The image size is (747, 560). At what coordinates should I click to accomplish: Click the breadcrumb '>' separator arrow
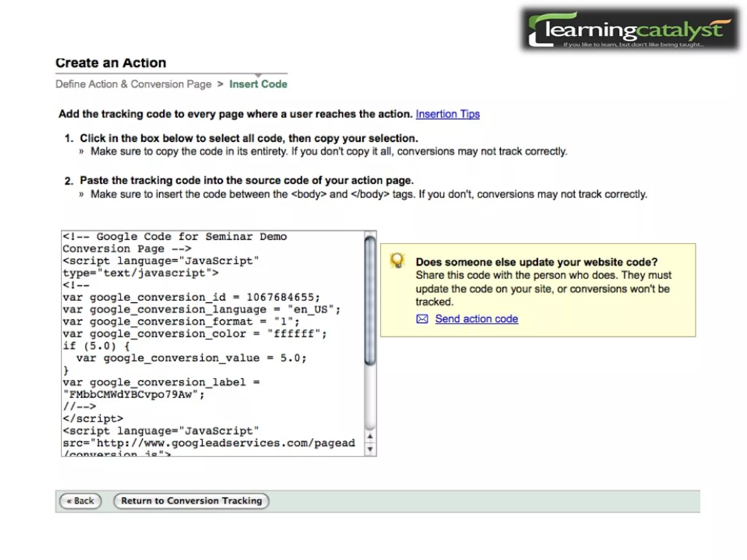pos(220,84)
